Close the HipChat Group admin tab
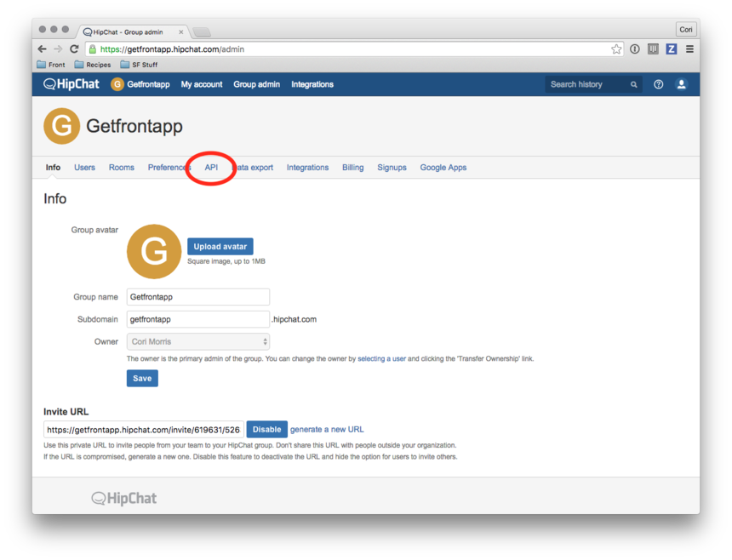Viewport: 732px width, 560px height. click(180, 32)
